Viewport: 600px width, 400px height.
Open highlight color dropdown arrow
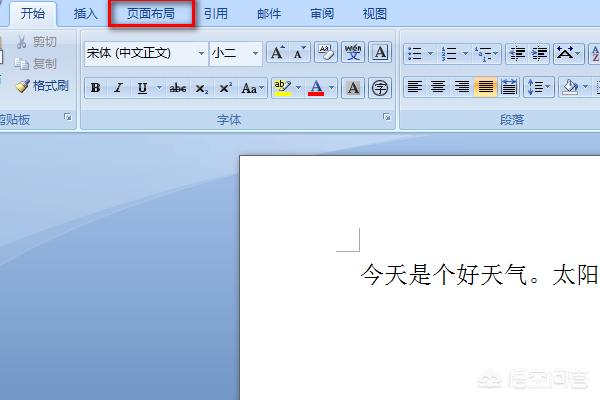pyautogui.click(x=298, y=88)
